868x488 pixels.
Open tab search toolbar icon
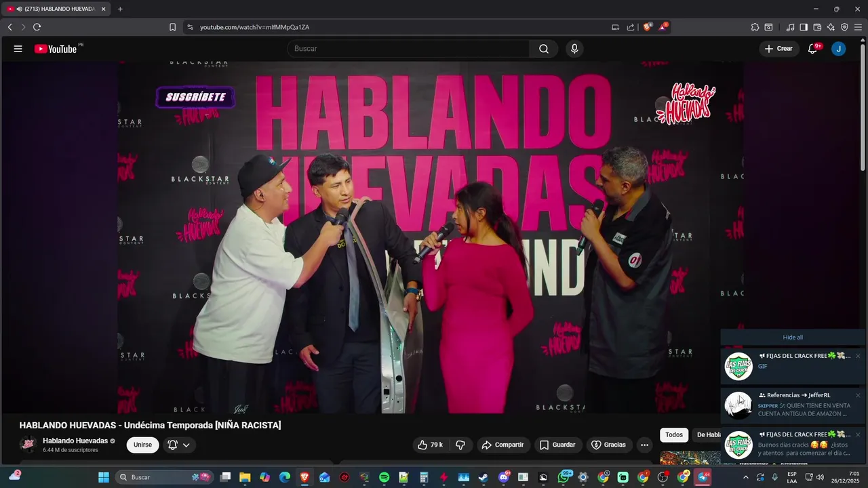[768, 27]
